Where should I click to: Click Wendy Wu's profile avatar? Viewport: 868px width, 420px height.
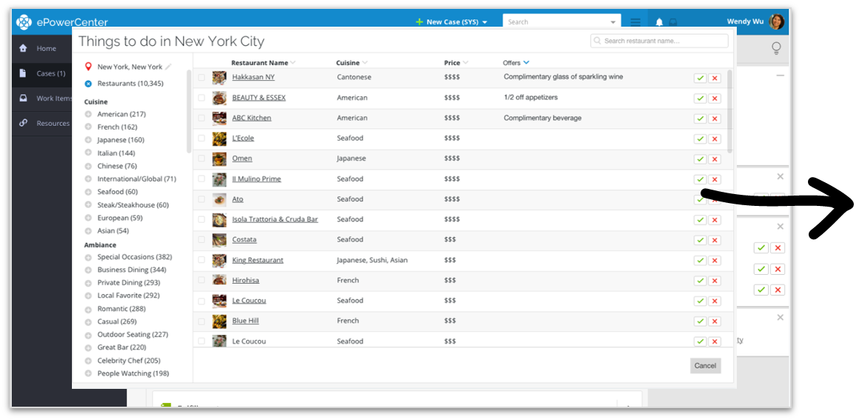(x=778, y=22)
